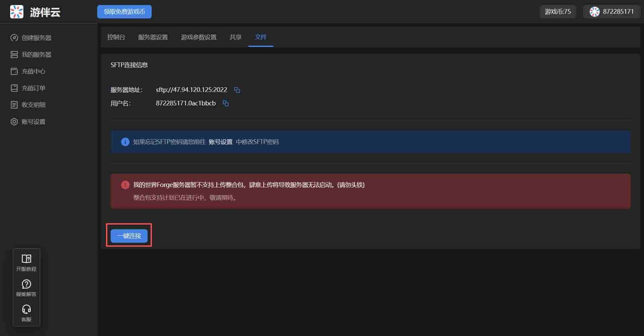Open 充值订单 text in the sidebar

pyautogui.click(x=34, y=88)
